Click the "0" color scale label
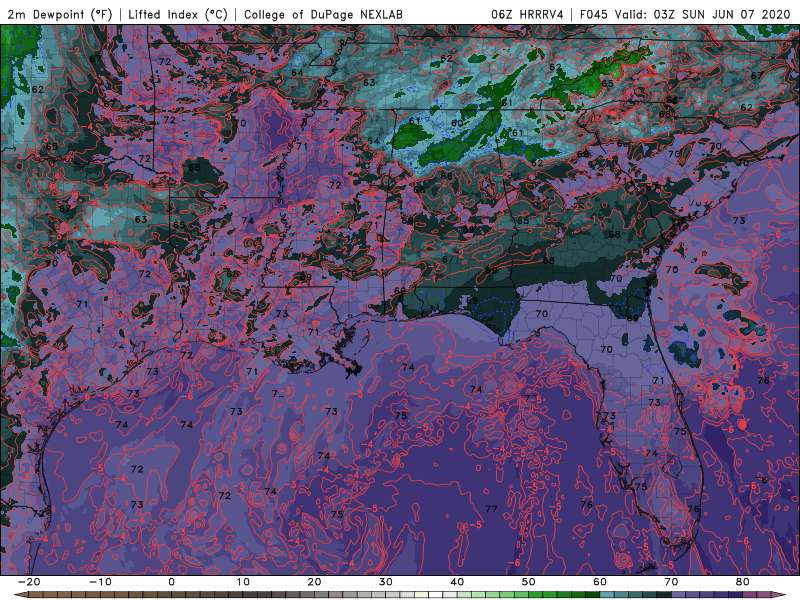 point(171,582)
